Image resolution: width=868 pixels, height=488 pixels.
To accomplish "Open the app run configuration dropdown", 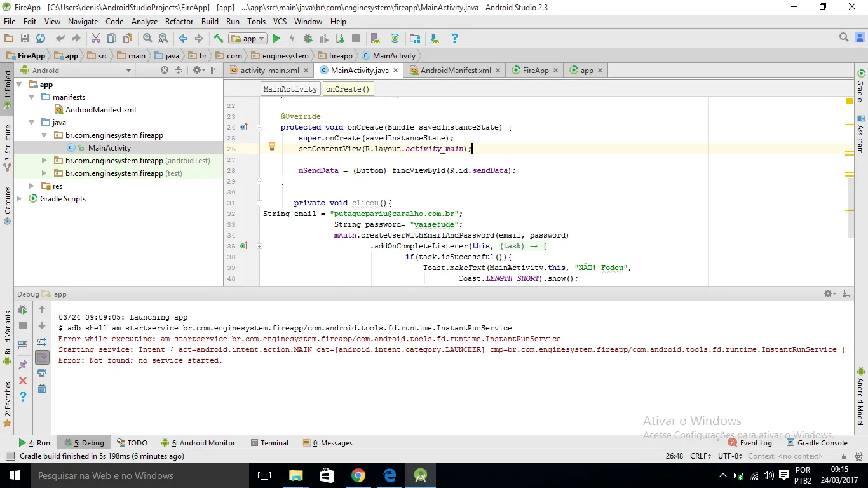I will pyautogui.click(x=249, y=39).
